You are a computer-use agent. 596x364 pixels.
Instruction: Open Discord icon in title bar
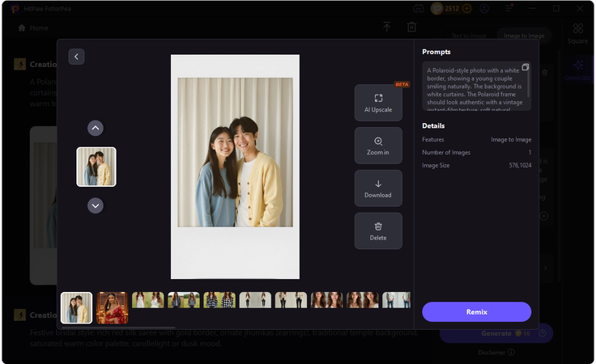coord(419,9)
